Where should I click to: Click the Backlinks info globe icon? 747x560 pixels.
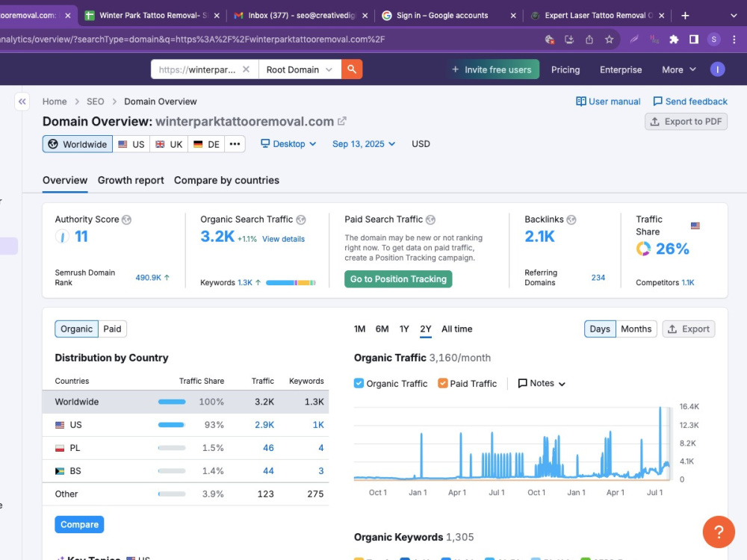pos(571,220)
